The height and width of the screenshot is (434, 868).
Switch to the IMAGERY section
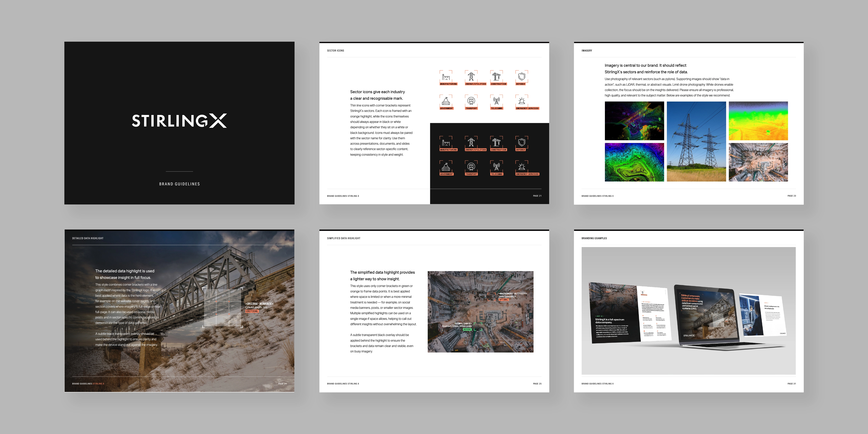587,51
